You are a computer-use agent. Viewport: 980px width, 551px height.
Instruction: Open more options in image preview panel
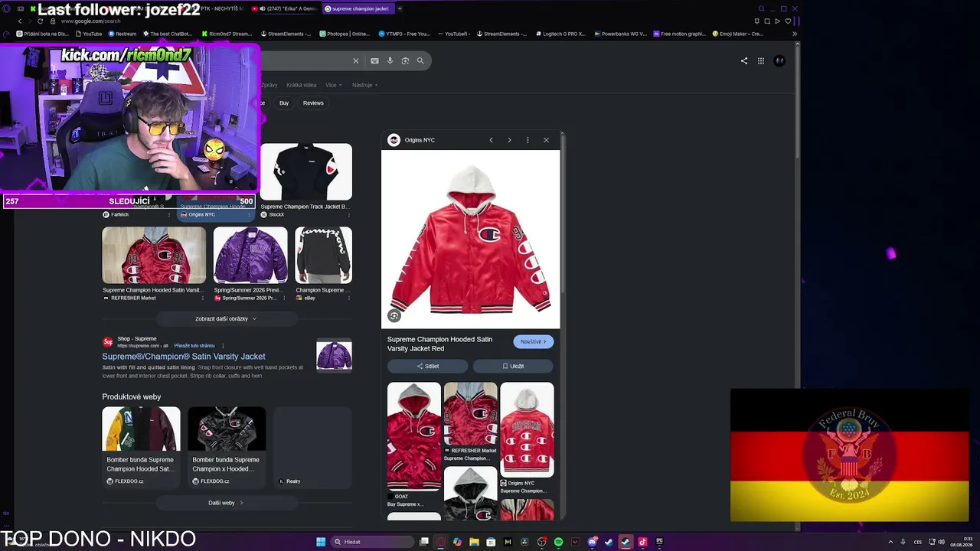[x=528, y=140]
